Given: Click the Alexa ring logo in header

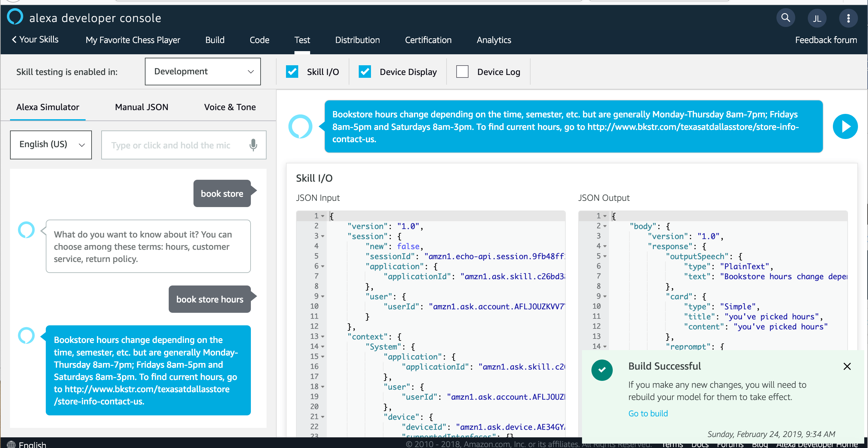Looking at the screenshot, I should pos(15,17).
